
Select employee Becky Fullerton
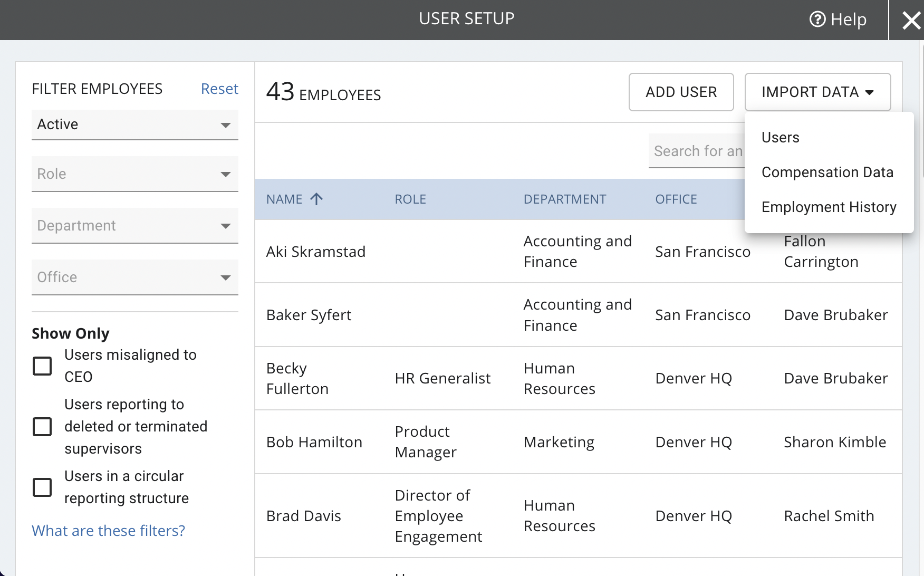click(297, 378)
